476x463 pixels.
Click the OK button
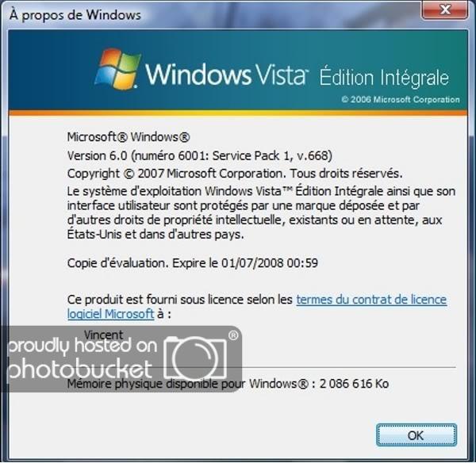(416, 435)
